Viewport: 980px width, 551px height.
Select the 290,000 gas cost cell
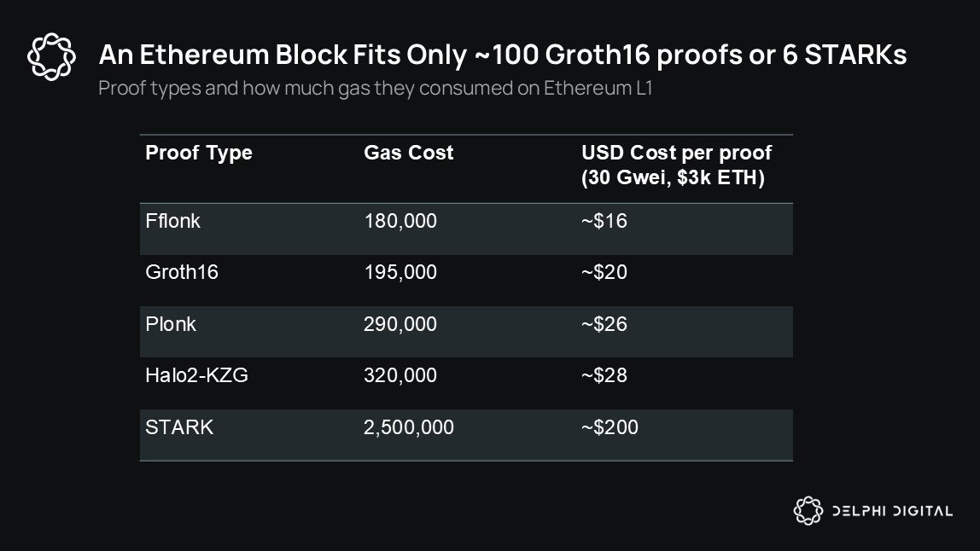400,323
